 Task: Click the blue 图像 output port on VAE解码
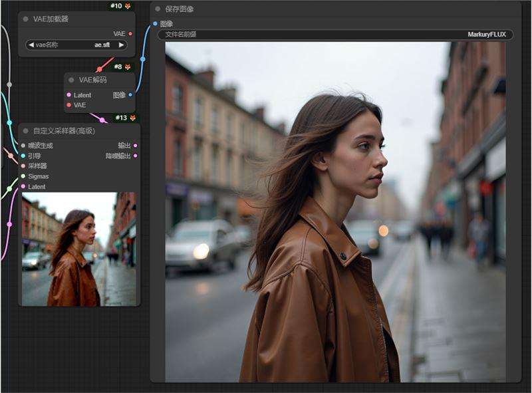(130, 95)
